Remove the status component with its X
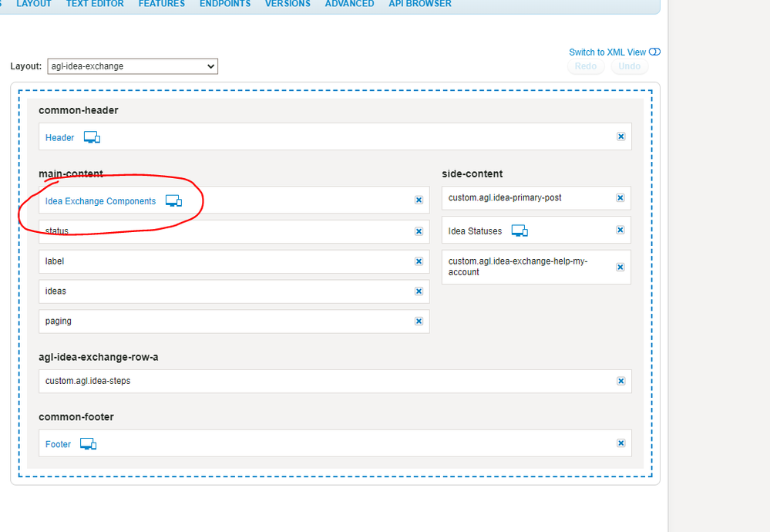The height and width of the screenshot is (532, 770). click(419, 231)
